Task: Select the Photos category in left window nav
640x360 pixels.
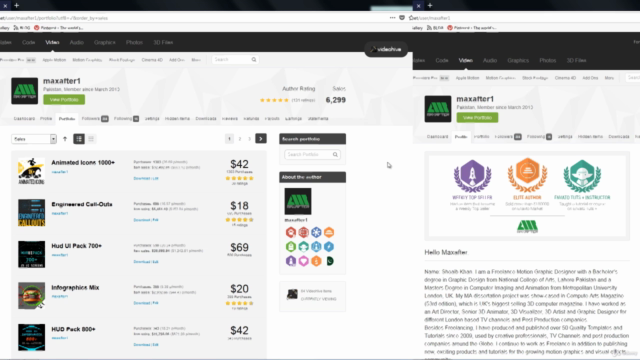Action: tap(134, 42)
